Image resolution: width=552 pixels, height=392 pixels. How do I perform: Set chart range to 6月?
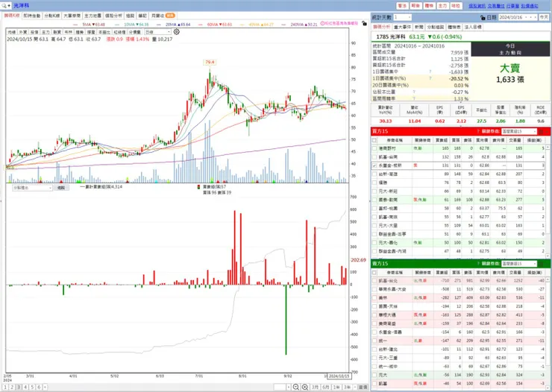click(326, 387)
